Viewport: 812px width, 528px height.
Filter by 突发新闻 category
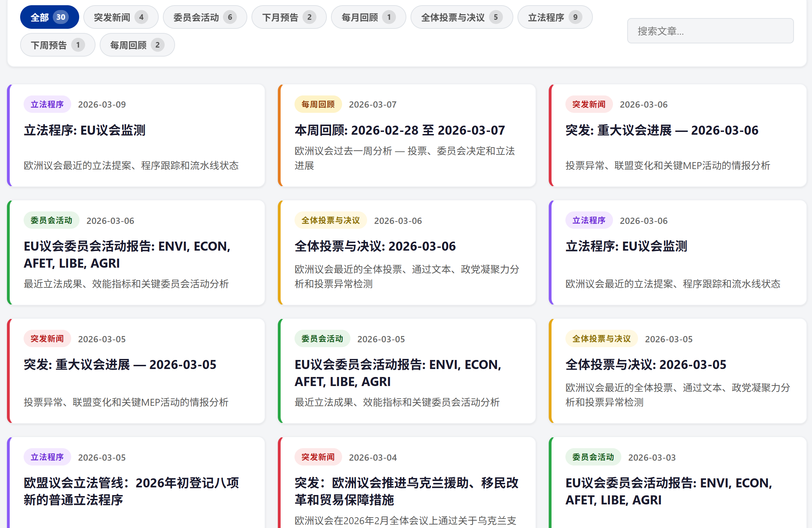[121, 17]
